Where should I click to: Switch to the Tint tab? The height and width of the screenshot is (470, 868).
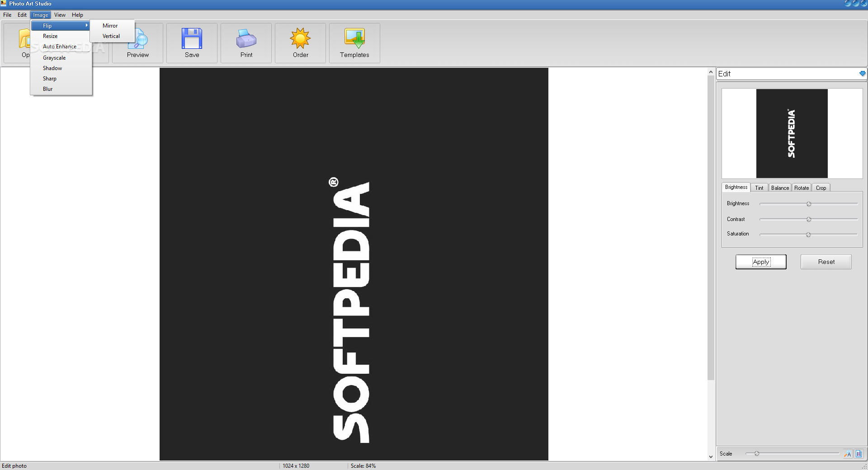coord(759,188)
